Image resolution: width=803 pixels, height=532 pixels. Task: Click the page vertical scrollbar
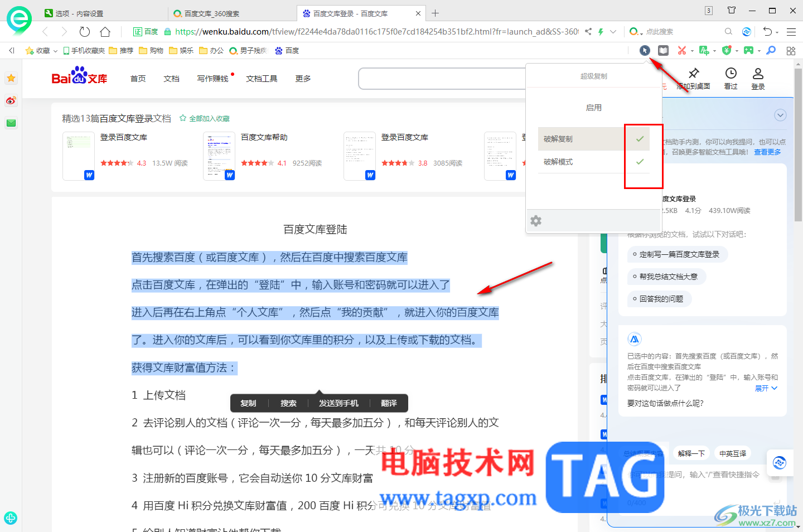pyautogui.click(x=799, y=145)
